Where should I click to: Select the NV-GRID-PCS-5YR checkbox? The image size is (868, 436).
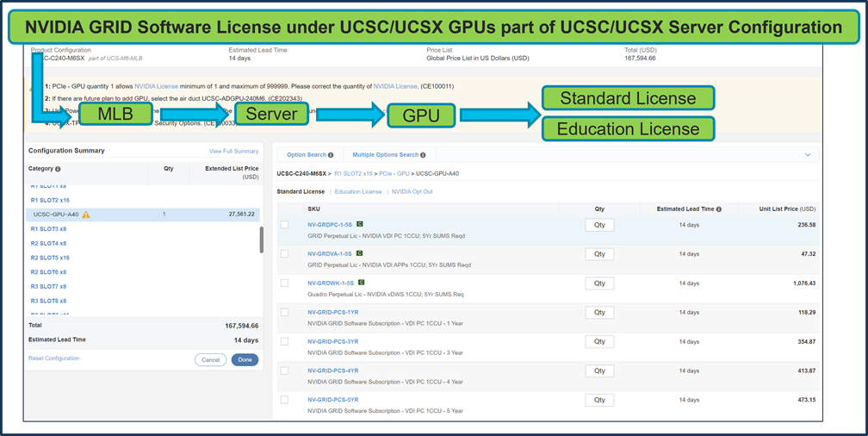(284, 400)
